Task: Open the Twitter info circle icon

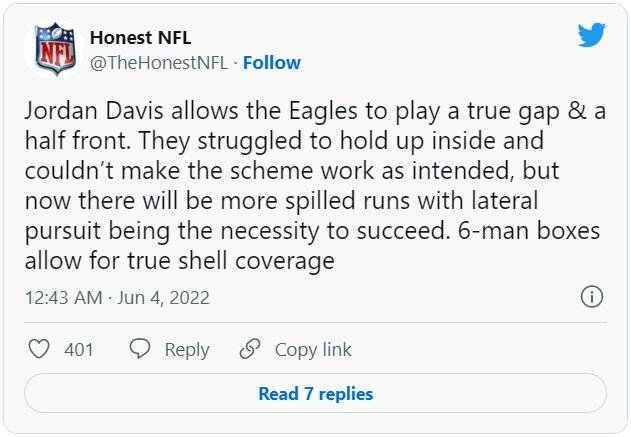Action: [x=591, y=297]
